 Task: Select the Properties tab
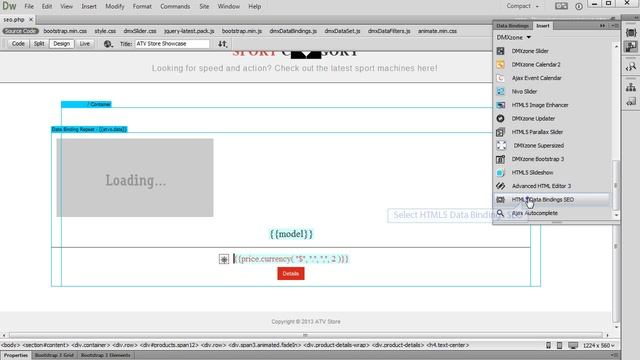coord(16,356)
